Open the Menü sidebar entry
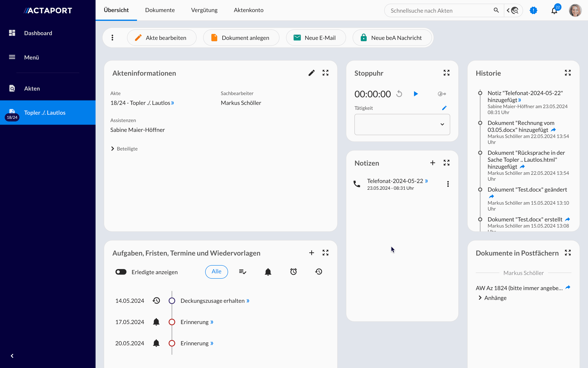 [x=48, y=57]
